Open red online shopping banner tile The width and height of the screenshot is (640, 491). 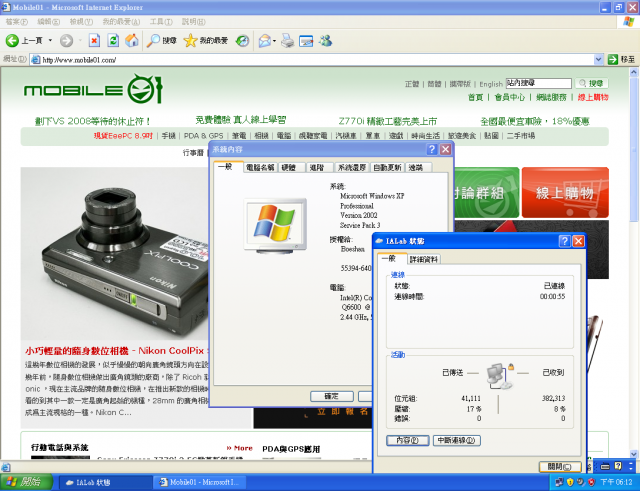[x=565, y=192]
